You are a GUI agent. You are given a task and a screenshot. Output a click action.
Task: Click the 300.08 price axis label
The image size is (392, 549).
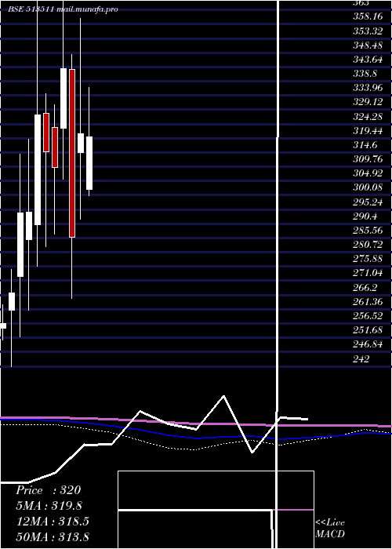pyautogui.click(x=368, y=187)
